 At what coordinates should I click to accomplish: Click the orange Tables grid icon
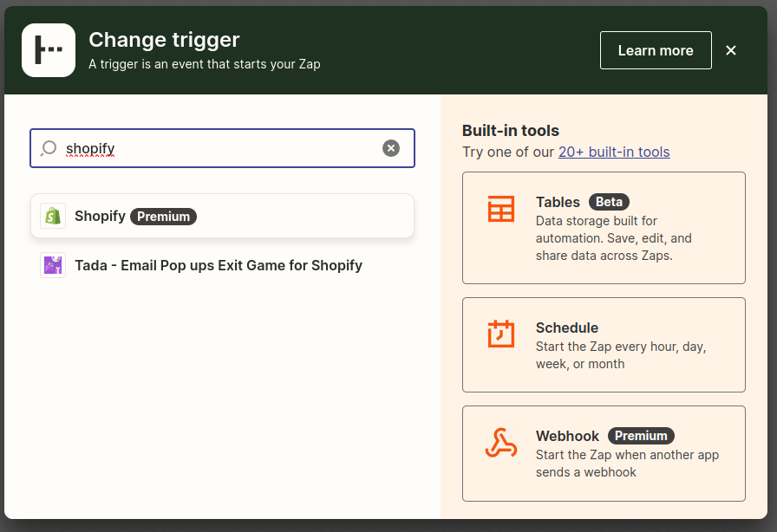coord(501,209)
